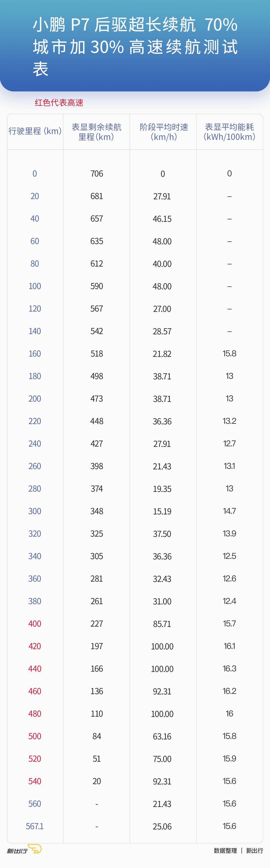Click the red note 红色代表高速
Image resolution: width=270 pixels, height=868 pixels.
(x=59, y=102)
